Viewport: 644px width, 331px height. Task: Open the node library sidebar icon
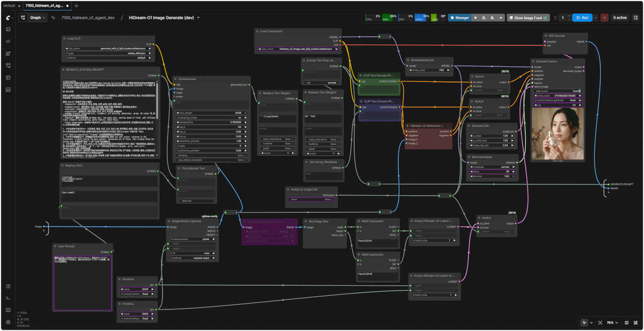pos(8,41)
